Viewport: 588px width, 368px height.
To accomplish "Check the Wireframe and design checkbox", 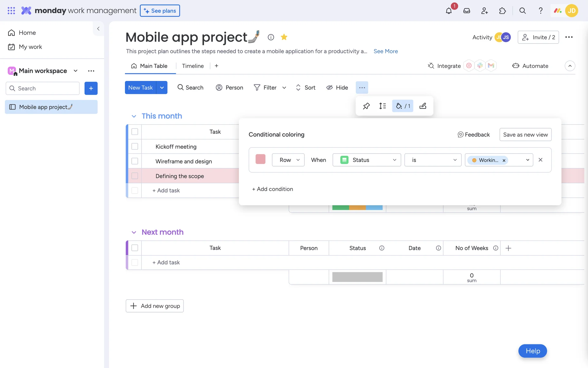I will click(135, 161).
